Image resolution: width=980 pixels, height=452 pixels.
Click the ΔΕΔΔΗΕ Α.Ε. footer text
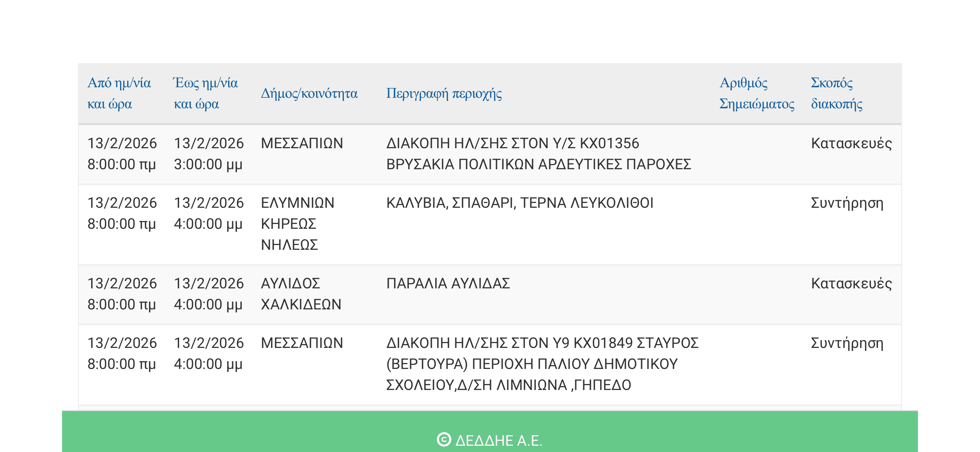[x=498, y=440]
